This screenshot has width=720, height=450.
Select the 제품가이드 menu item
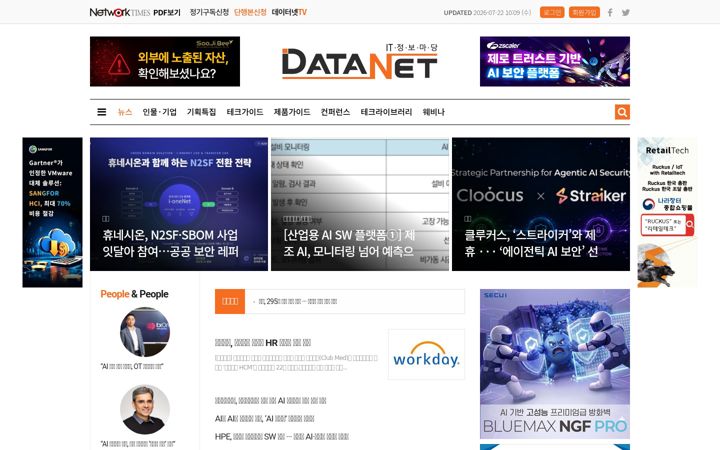(x=292, y=112)
